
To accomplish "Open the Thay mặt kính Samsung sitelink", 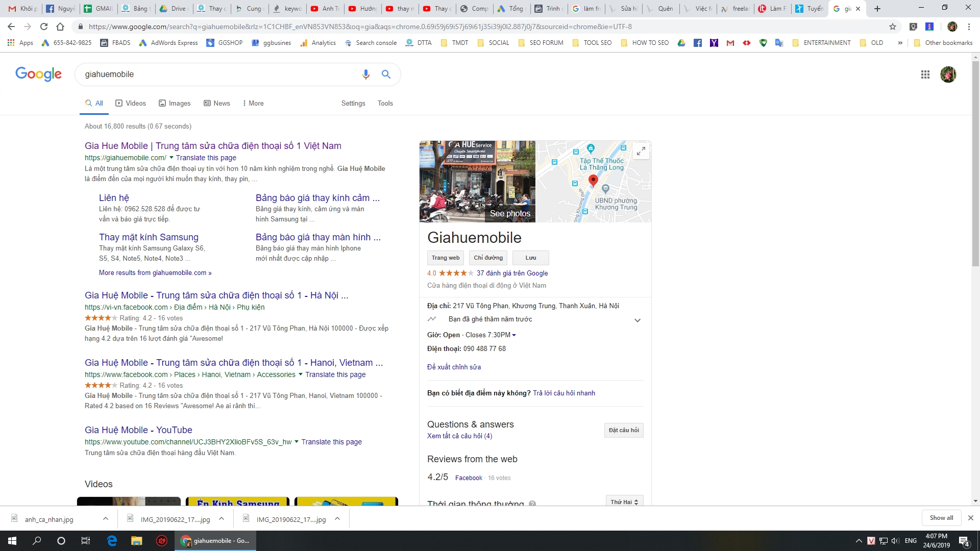I will coord(149,237).
